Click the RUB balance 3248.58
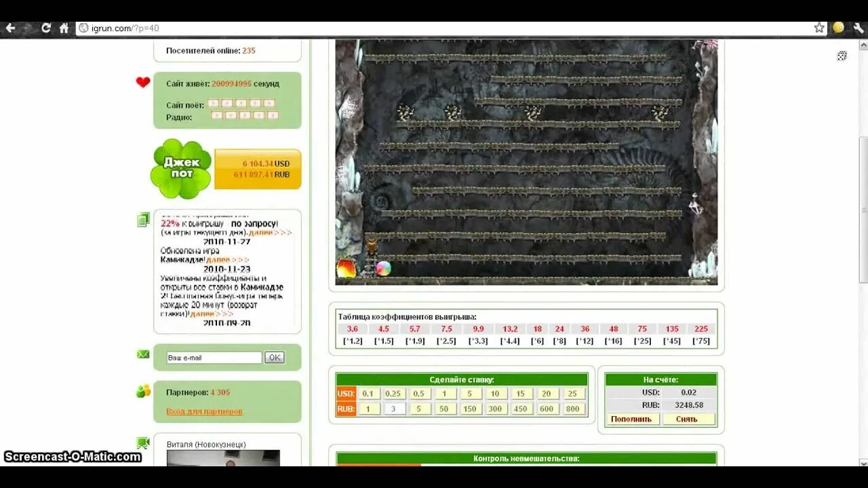868x488 pixels. tap(689, 405)
